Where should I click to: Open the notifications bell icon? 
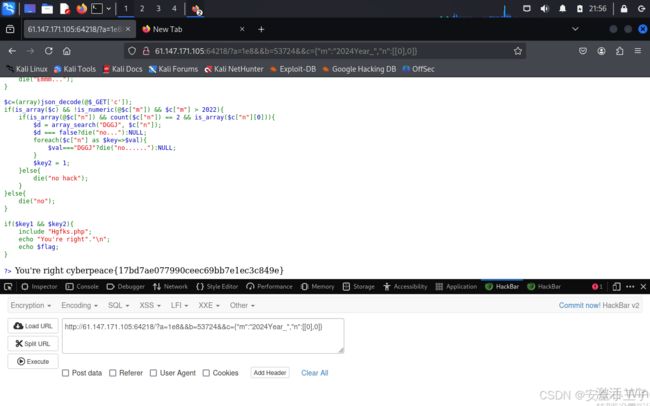coord(563,9)
